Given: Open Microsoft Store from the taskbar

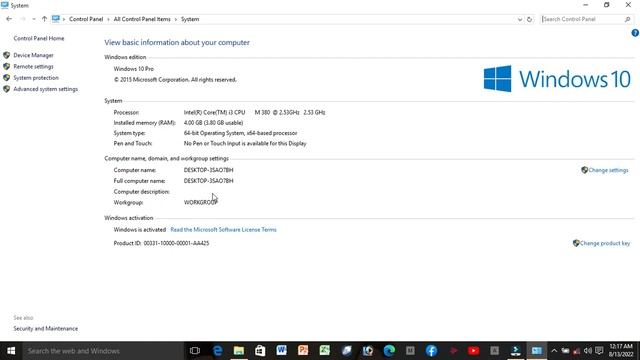Looking at the screenshot, I should pos(260,351).
